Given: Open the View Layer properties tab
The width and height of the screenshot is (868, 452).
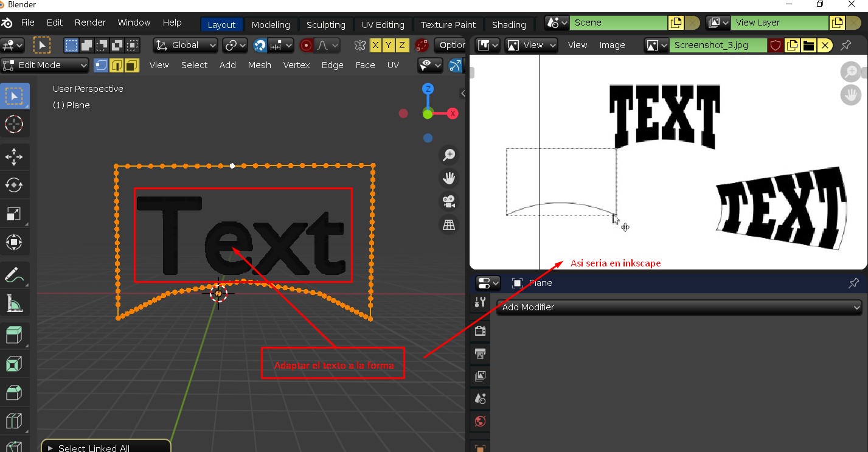Looking at the screenshot, I should pyautogui.click(x=480, y=376).
